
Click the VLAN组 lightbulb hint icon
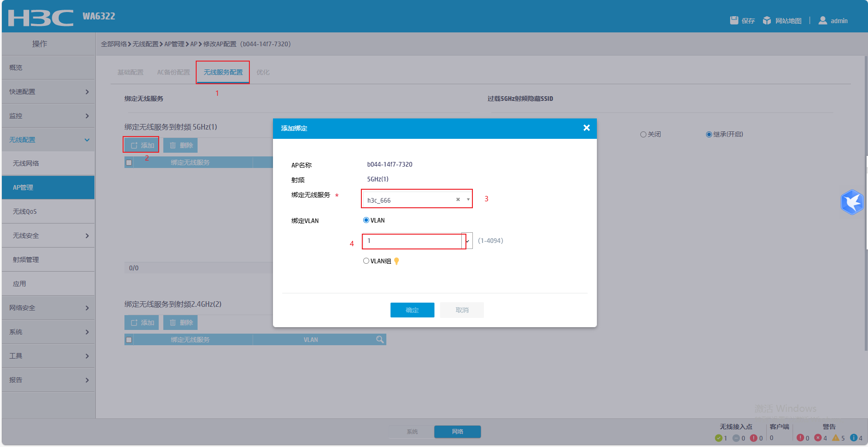click(x=397, y=261)
